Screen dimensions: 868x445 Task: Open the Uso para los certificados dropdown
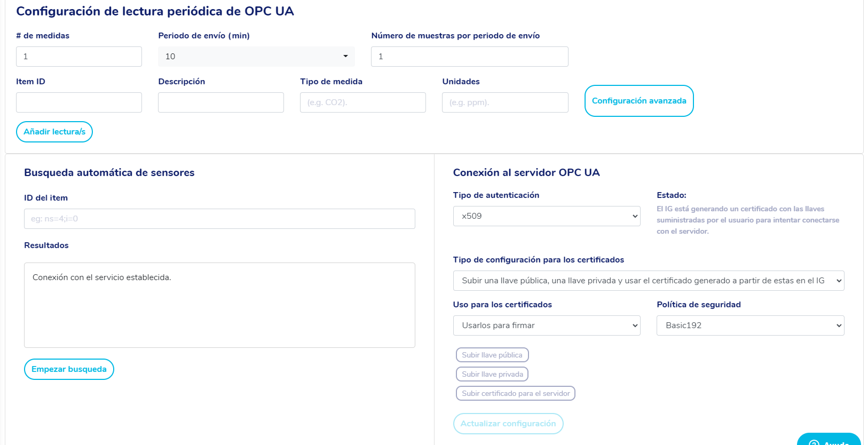pyautogui.click(x=546, y=325)
